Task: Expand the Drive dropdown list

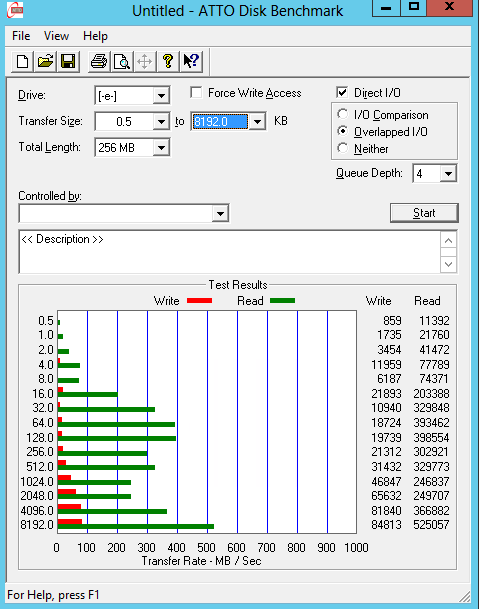Action: tap(161, 95)
